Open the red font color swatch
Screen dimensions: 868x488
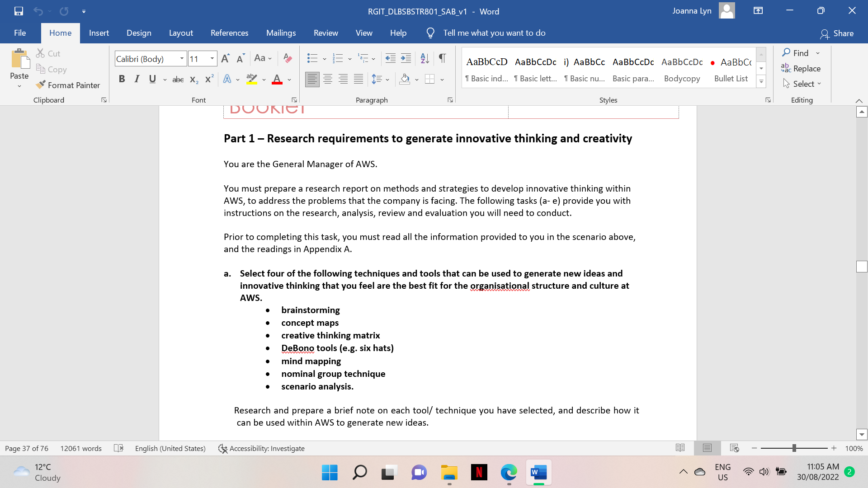(x=277, y=80)
